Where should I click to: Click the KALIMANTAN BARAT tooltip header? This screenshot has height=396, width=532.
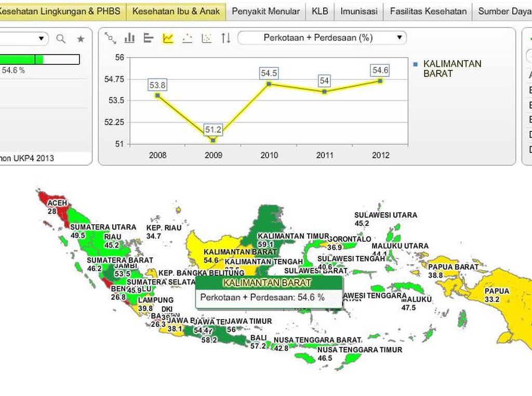269,283
